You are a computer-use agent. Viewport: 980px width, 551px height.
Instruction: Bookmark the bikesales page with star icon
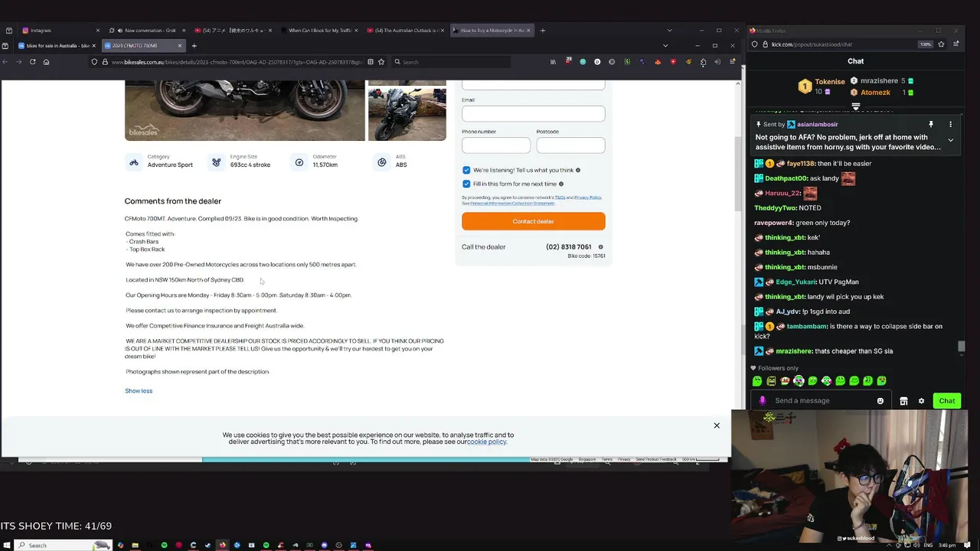pyautogui.click(x=381, y=62)
